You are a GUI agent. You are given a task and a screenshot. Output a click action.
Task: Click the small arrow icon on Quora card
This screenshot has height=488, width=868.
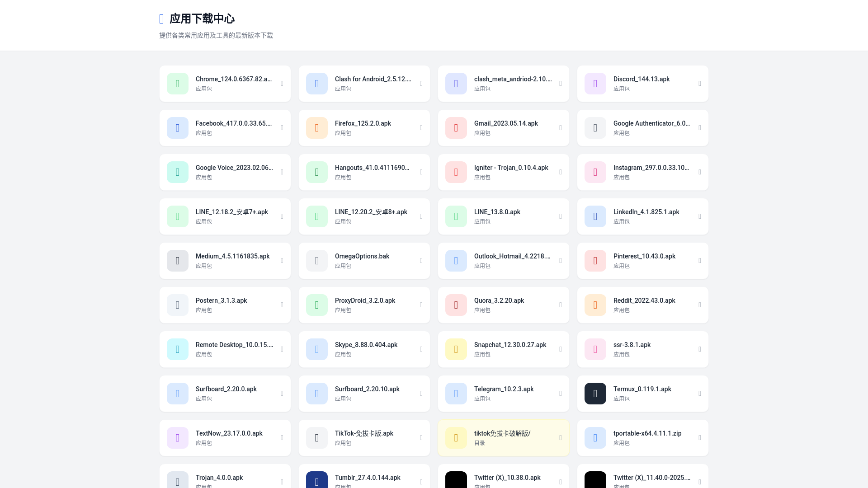pyautogui.click(x=561, y=305)
